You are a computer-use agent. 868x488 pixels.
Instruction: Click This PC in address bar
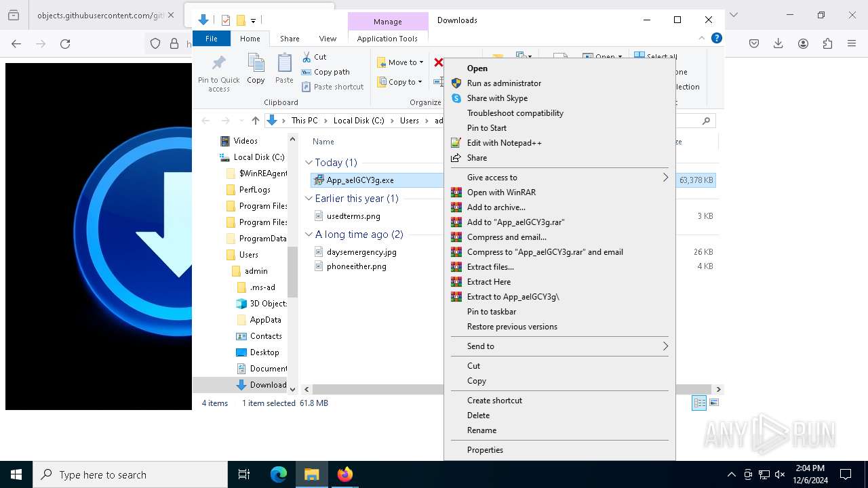[304, 121]
